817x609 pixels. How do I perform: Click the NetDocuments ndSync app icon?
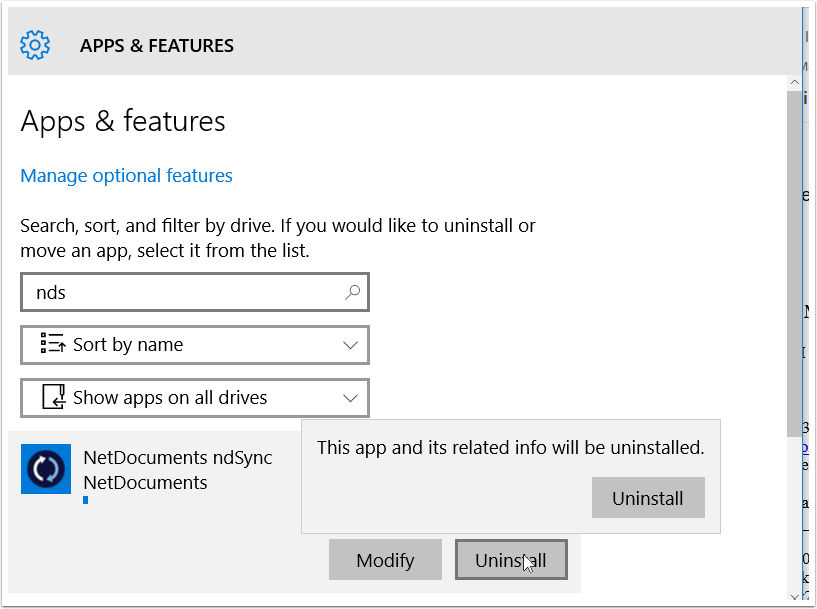[x=45, y=468]
